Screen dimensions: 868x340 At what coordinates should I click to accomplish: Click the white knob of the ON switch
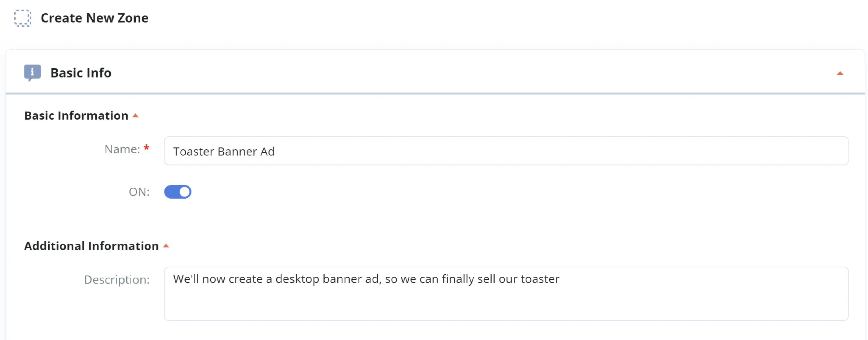[184, 192]
